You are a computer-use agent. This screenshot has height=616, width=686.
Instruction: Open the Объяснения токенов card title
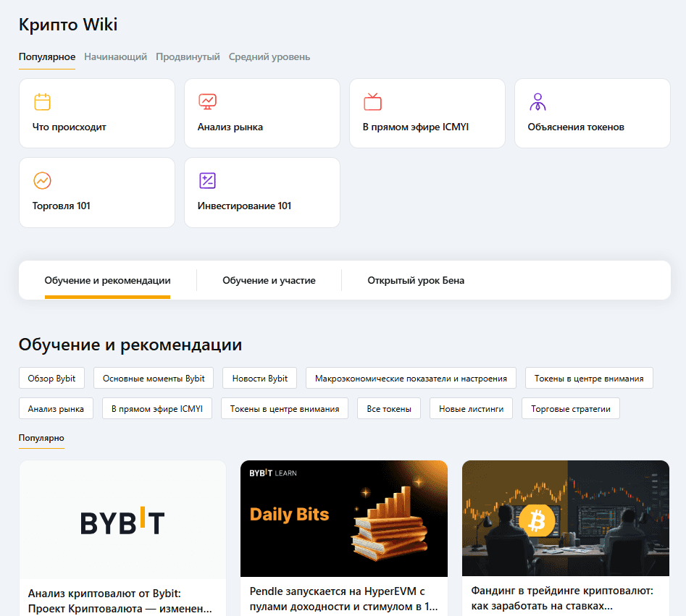(576, 127)
